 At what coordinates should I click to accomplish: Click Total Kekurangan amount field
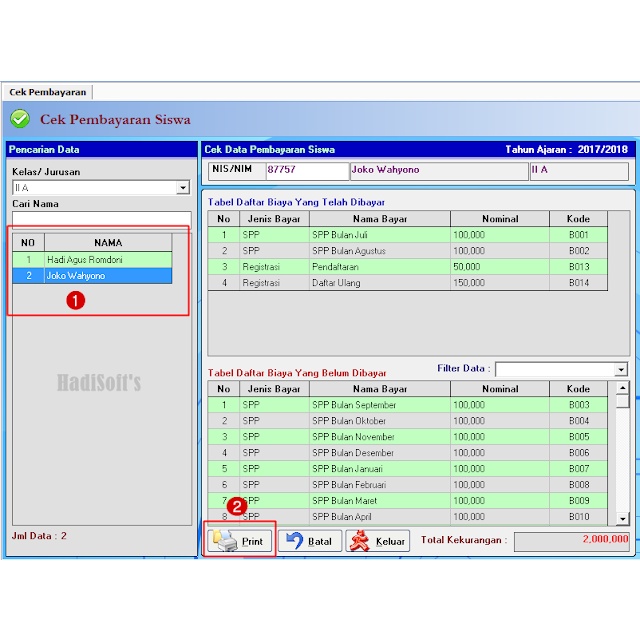click(571, 540)
